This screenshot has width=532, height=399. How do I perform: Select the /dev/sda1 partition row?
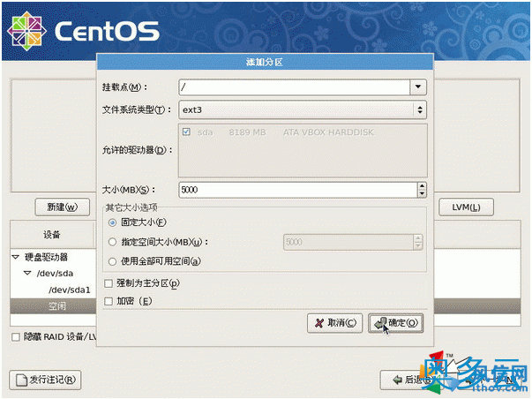(70, 290)
